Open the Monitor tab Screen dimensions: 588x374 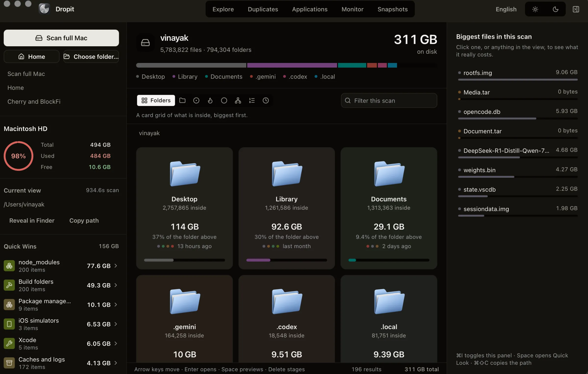(352, 9)
